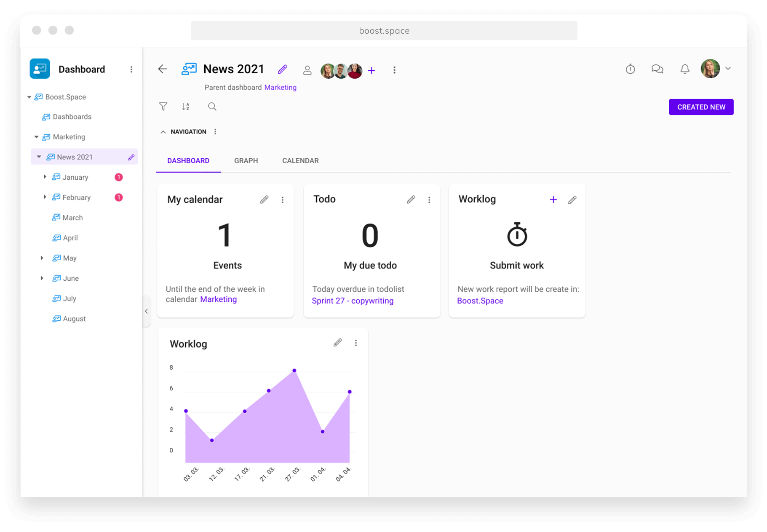
Task: Open the Worklog widget kebab menu
Action: click(x=356, y=343)
